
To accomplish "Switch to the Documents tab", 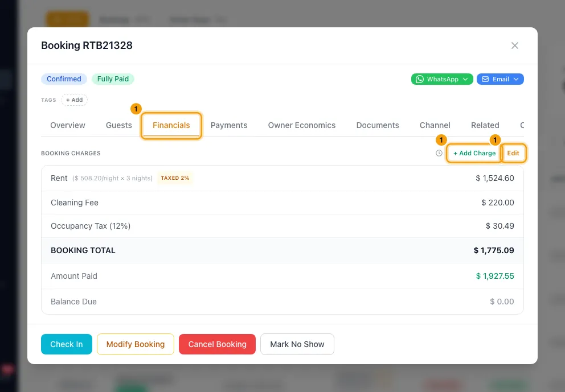I will point(378,125).
